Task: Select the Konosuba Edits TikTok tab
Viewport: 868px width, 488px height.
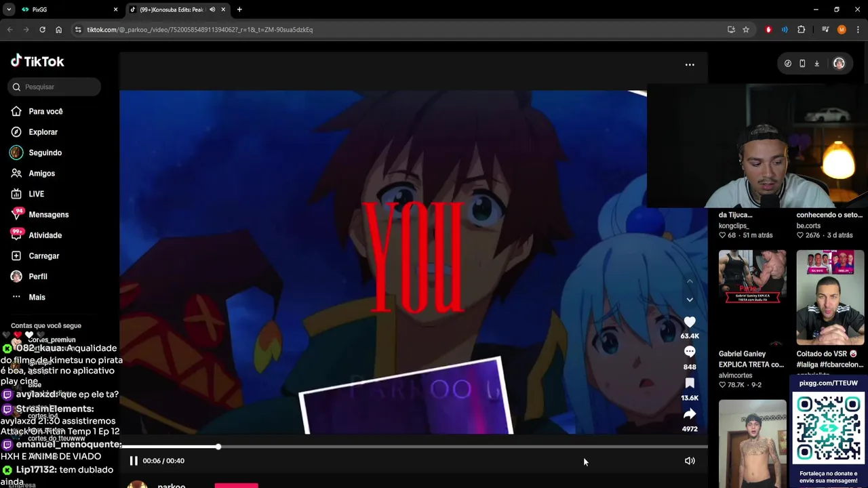Action: (171, 9)
